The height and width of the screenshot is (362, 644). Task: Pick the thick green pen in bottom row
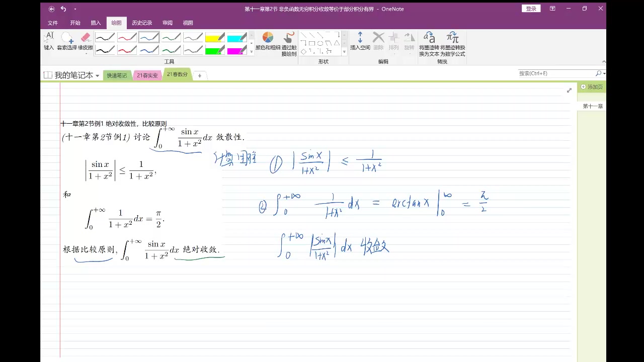tap(171, 49)
